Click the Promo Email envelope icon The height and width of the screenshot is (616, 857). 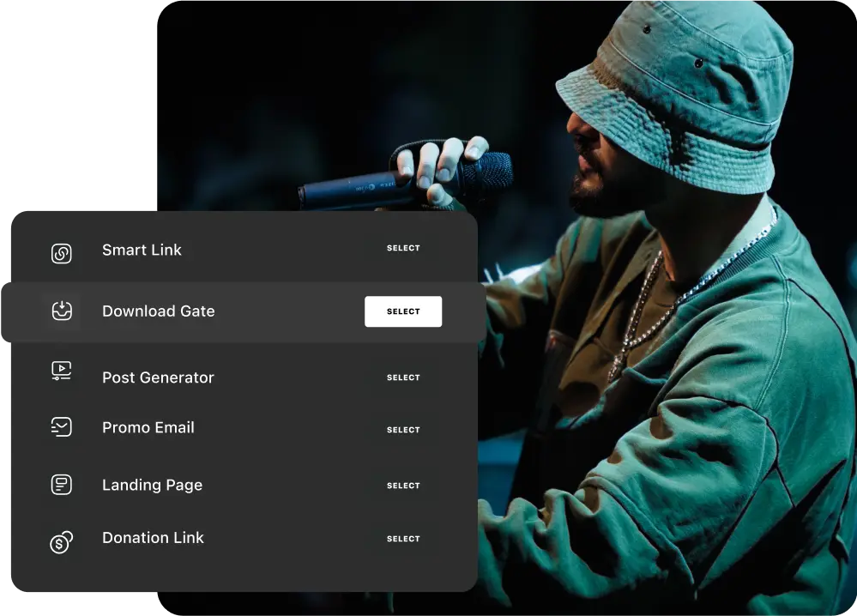[x=61, y=426]
